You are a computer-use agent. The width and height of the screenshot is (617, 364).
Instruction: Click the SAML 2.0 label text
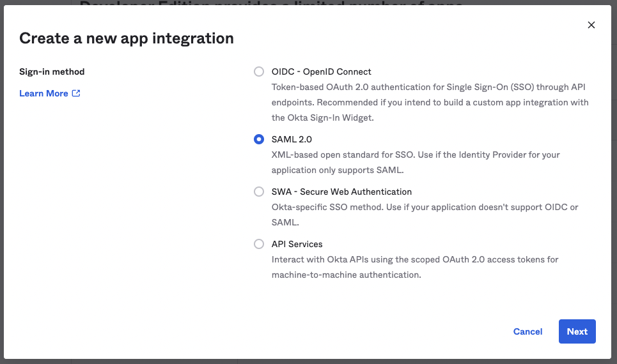pyautogui.click(x=292, y=139)
